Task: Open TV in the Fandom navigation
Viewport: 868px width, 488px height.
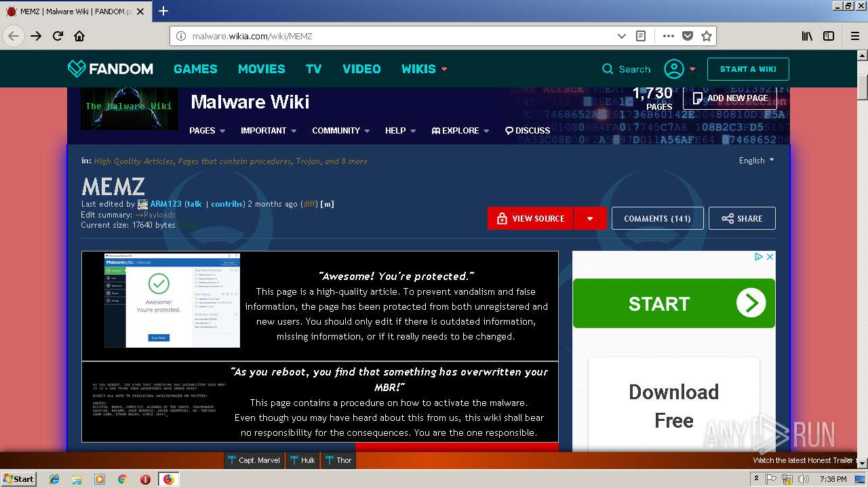Action: click(x=313, y=68)
